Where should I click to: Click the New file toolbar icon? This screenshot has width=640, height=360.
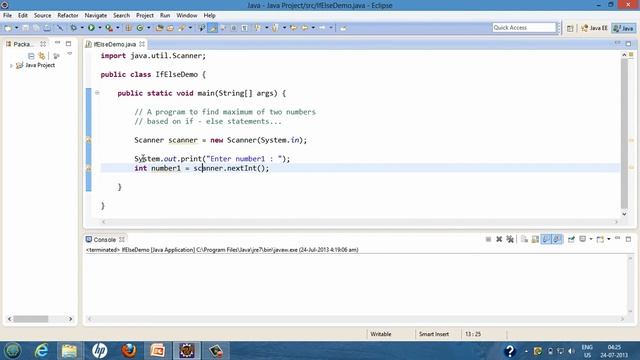tap(8, 28)
